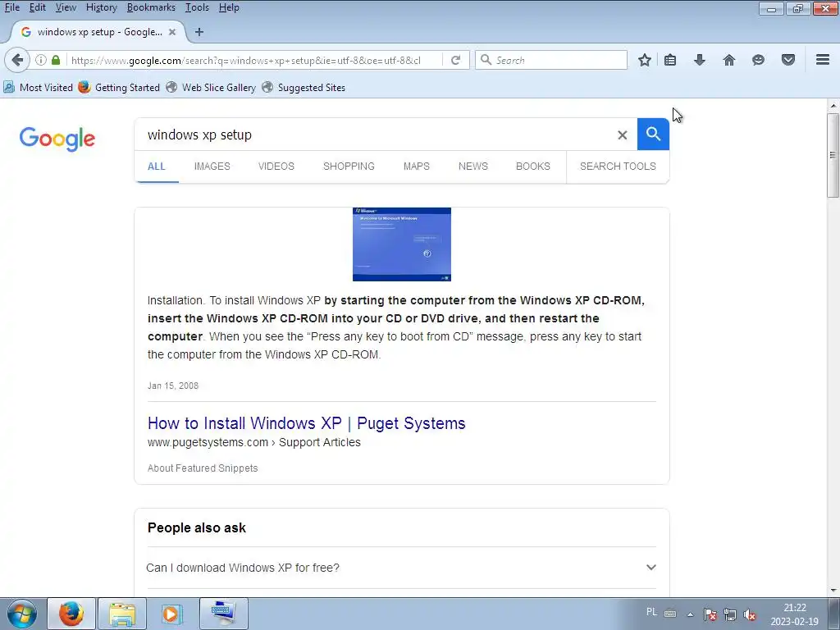Open the View menu

click(x=66, y=7)
